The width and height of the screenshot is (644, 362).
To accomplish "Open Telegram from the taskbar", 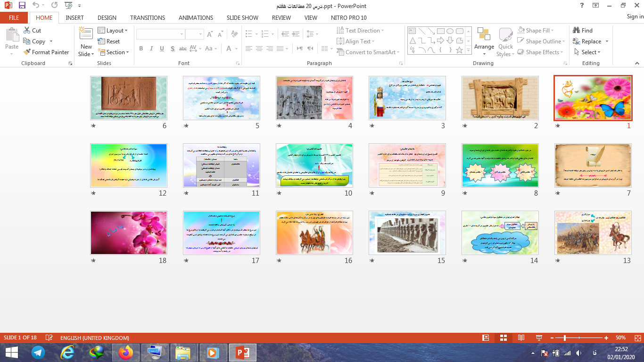I will click(x=38, y=353).
